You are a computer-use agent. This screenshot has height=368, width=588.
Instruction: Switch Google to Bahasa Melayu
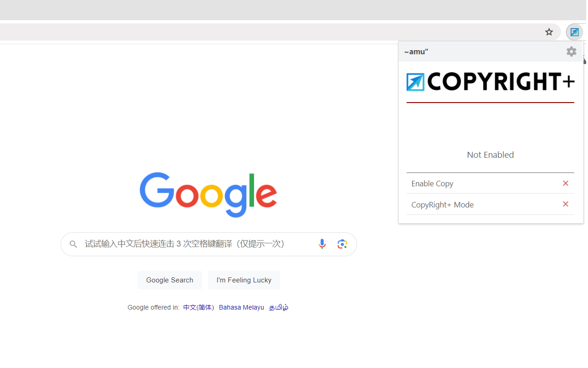242,307
